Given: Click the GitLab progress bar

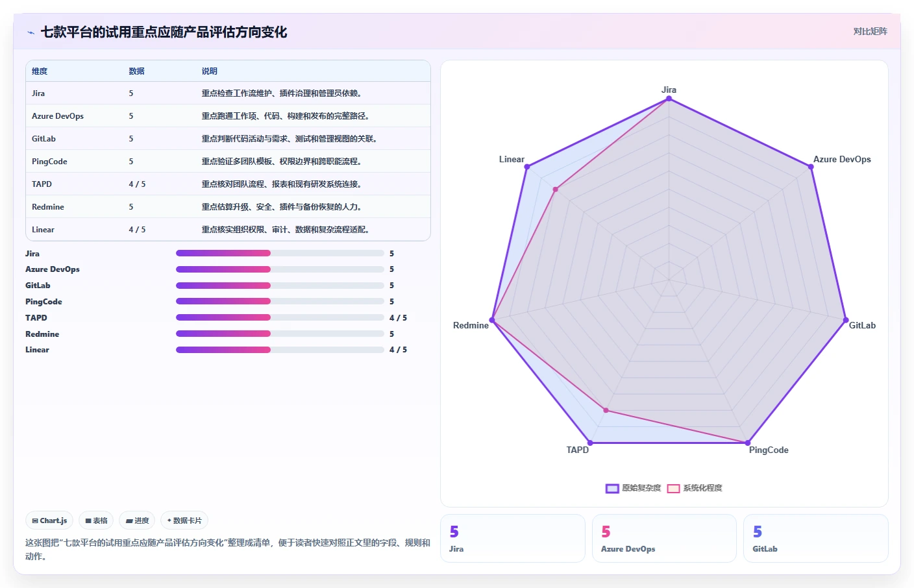Looking at the screenshot, I should point(280,286).
